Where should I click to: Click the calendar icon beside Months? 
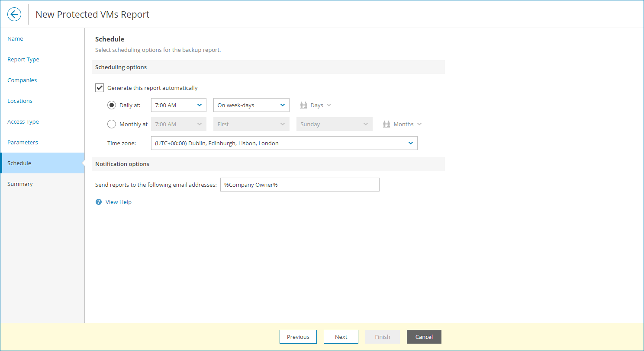(x=386, y=124)
